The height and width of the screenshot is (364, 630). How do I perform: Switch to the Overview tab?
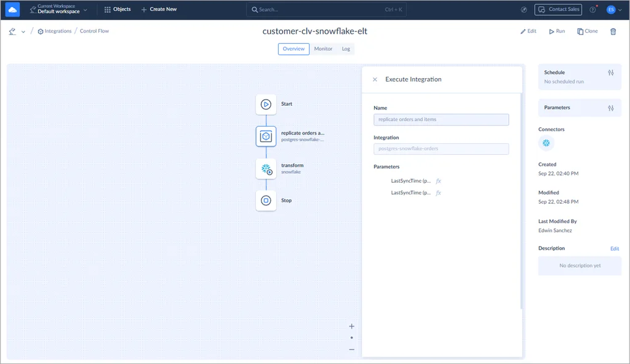click(x=293, y=49)
